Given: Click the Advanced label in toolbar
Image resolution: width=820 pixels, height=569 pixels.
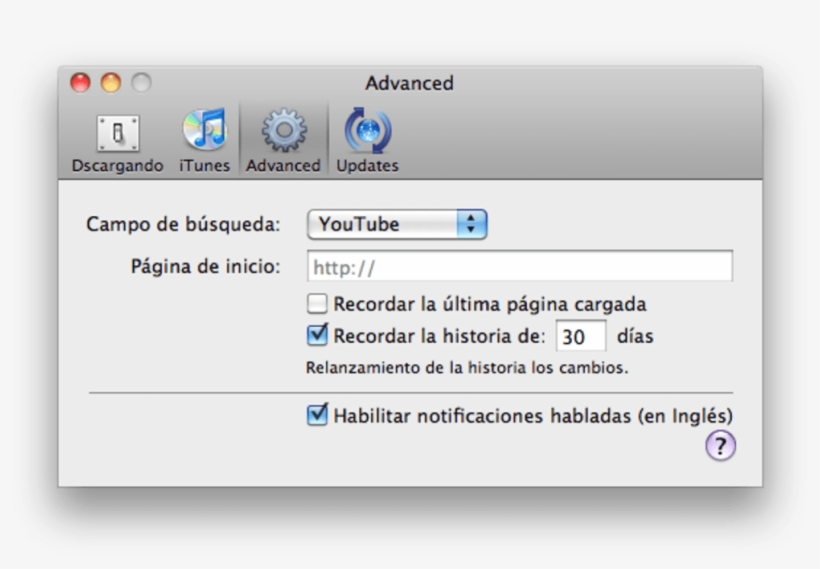Looking at the screenshot, I should point(283,166).
